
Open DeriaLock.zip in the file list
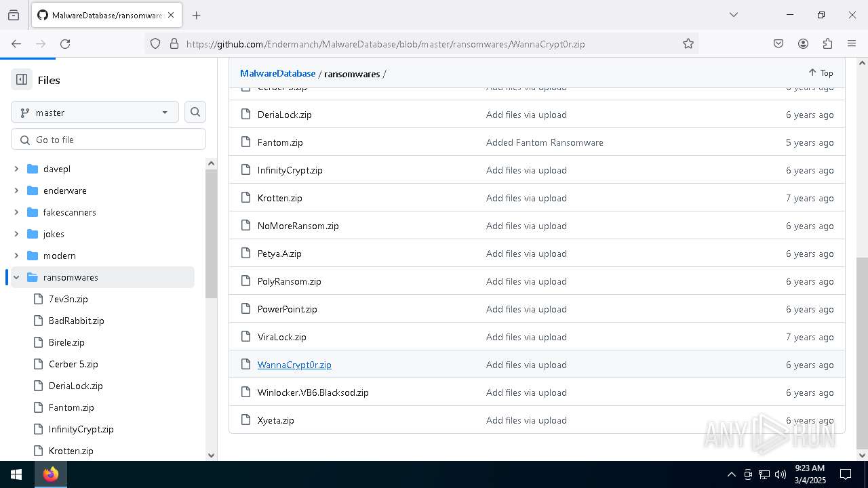[285, 115]
